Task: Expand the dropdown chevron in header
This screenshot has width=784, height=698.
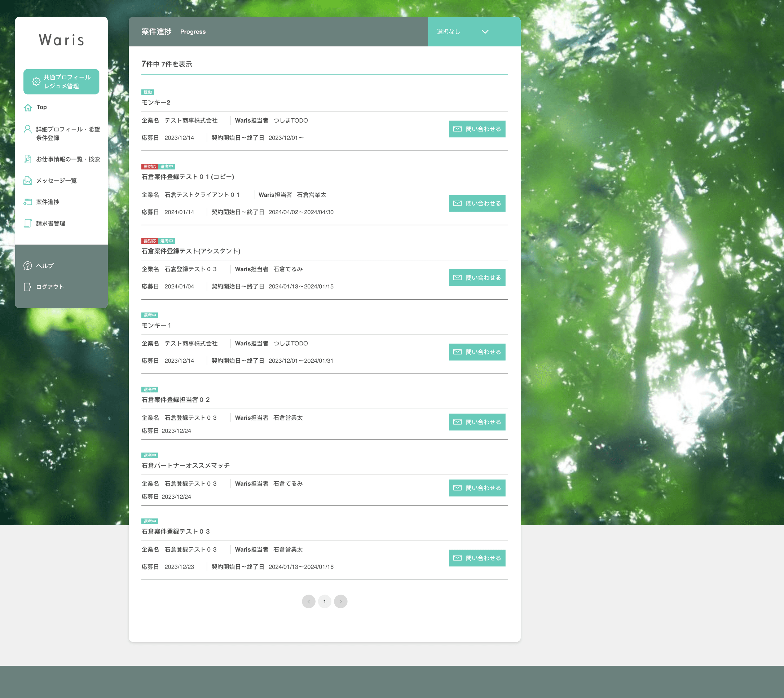Action: [x=485, y=31]
